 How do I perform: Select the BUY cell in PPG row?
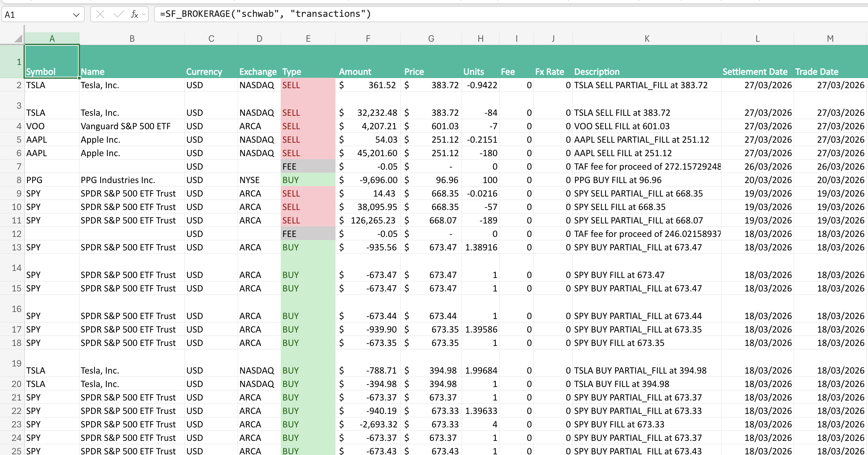click(308, 180)
